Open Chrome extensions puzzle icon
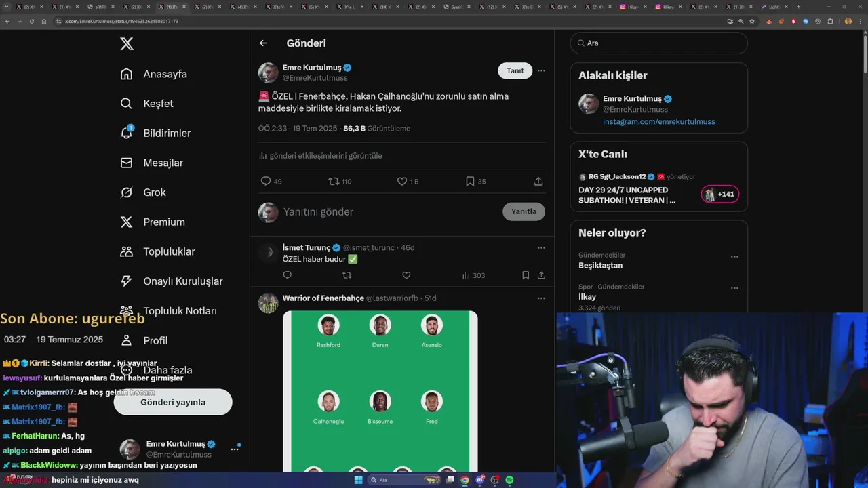 click(830, 21)
